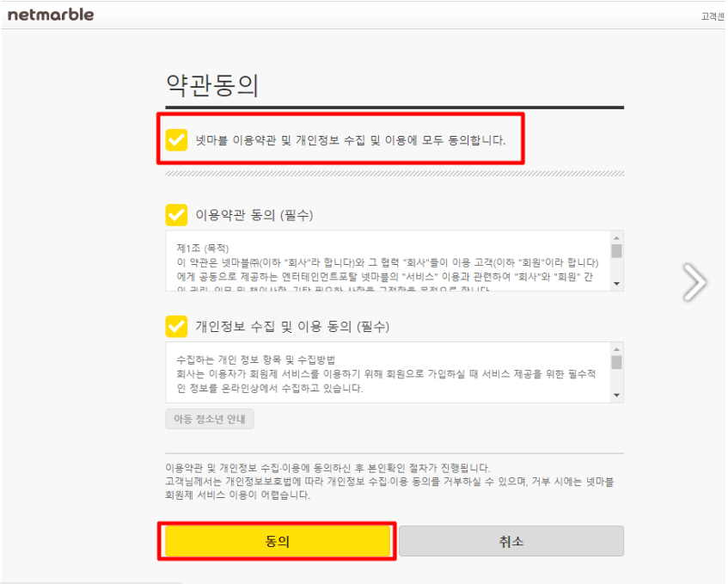Click the 동의 button

(278, 541)
